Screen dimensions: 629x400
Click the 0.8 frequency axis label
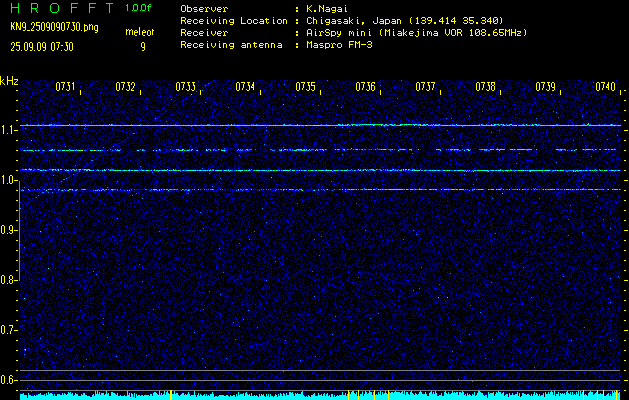(8, 280)
